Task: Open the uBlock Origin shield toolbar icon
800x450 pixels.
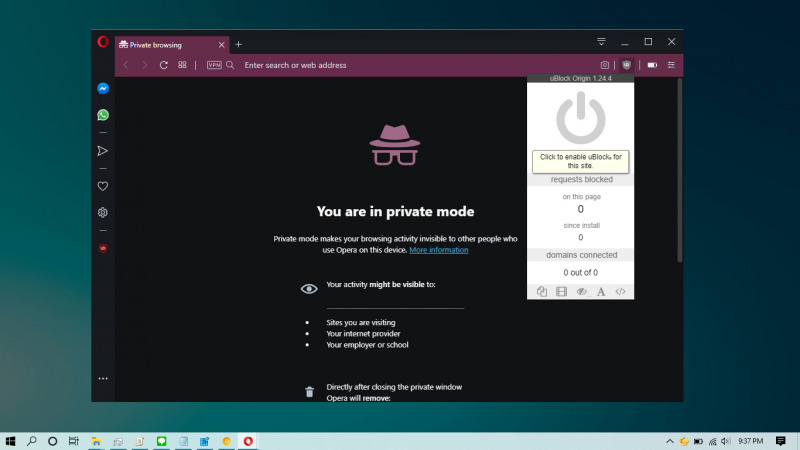Action: point(627,65)
